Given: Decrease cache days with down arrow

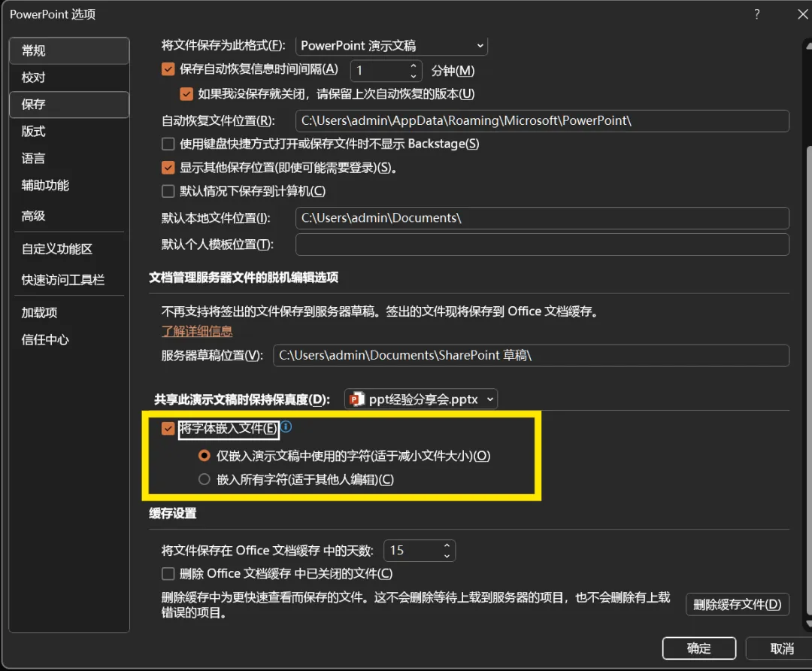Looking at the screenshot, I should point(447,556).
